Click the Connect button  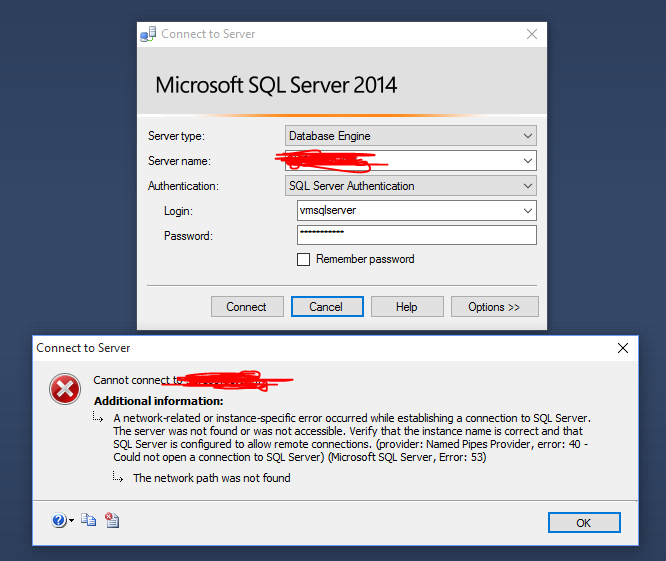pos(247,307)
